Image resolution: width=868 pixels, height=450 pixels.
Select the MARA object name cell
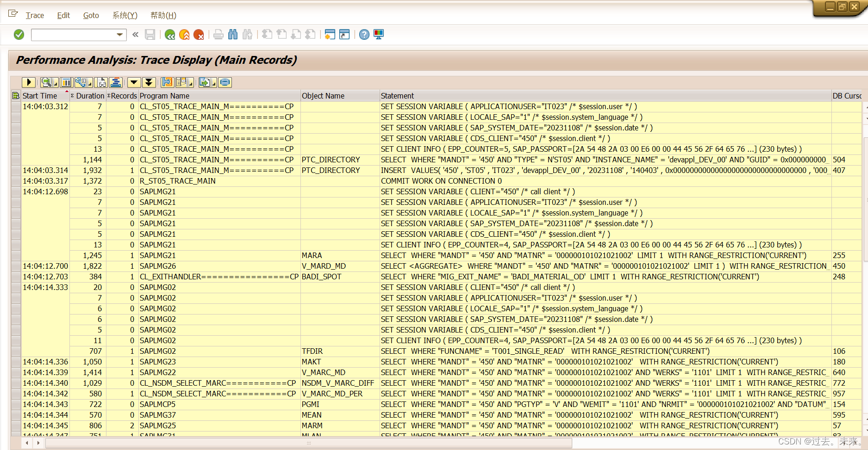coord(340,255)
